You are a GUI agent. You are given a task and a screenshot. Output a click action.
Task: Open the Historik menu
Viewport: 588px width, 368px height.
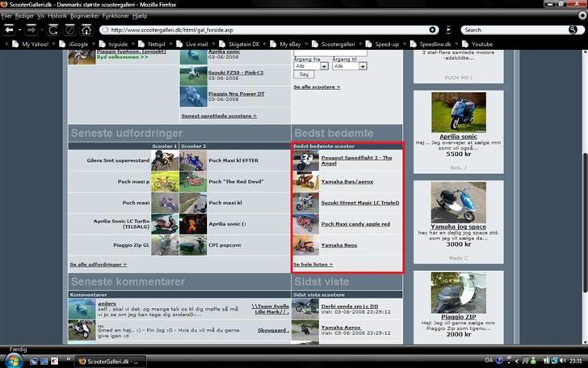[57, 15]
